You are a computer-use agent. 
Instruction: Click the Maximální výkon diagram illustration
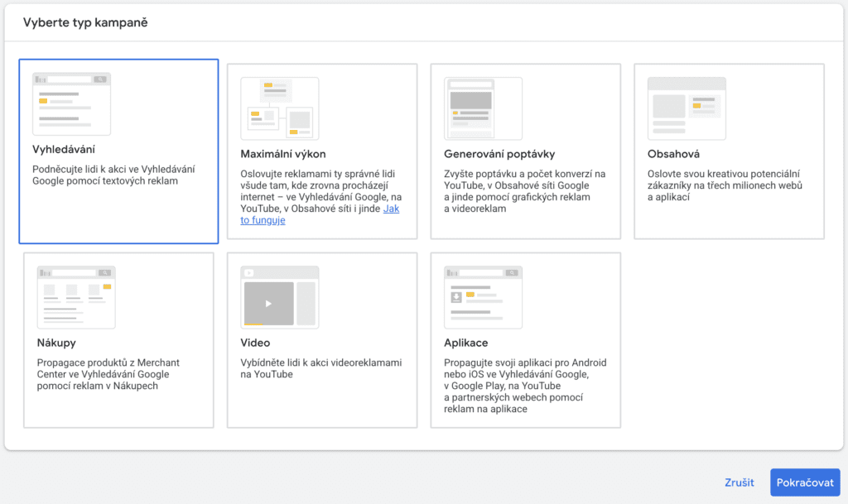(279, 108)
